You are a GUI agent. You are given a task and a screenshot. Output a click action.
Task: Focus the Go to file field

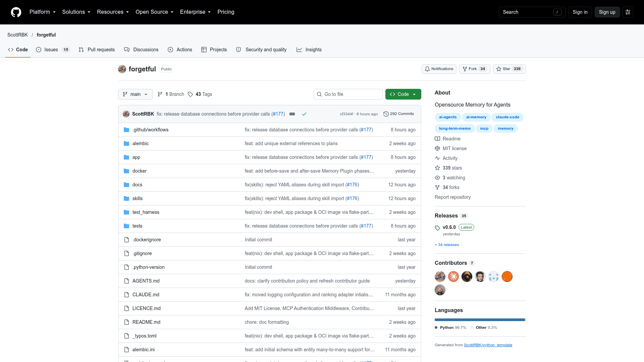pos(348,94)
